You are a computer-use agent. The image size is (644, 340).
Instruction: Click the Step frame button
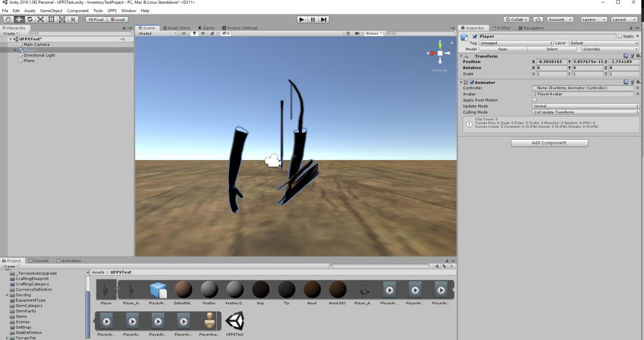pyautogui.click(x=324, y=19)
